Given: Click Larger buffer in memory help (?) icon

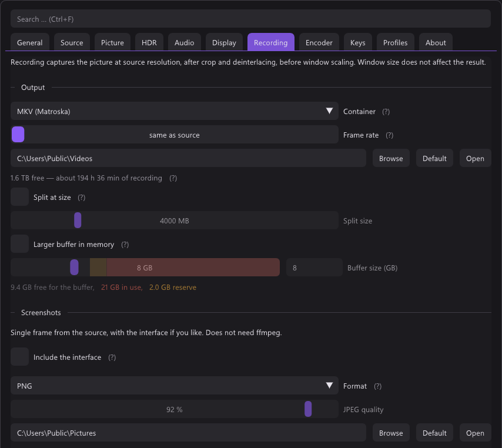Looking at the screenshot, I should 125,245.
